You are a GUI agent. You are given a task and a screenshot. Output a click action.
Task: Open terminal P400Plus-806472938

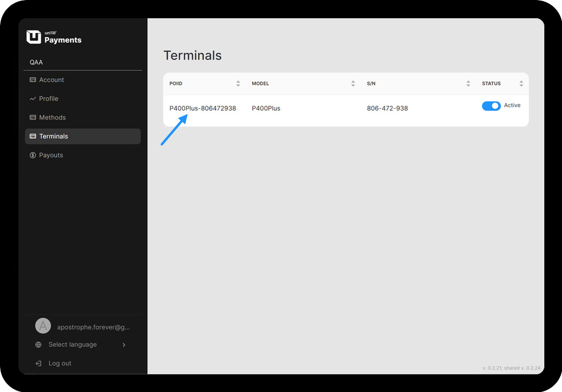click(203, 108)
